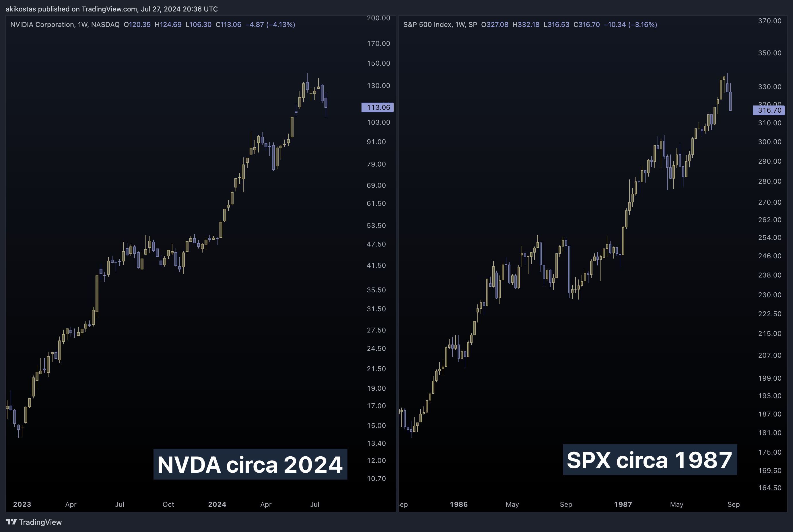Click the 246.00 price on SPX scale
The image size is (793, 532).
[x=769, y=256]
